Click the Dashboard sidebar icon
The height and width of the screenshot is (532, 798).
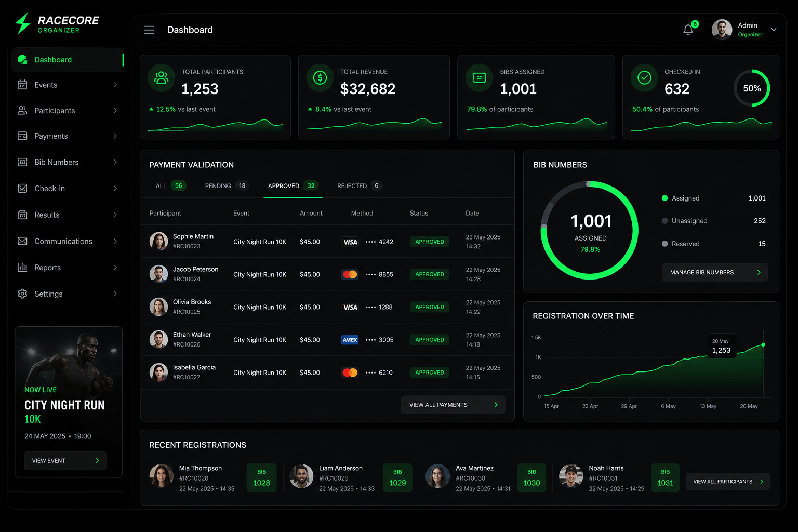22,60
